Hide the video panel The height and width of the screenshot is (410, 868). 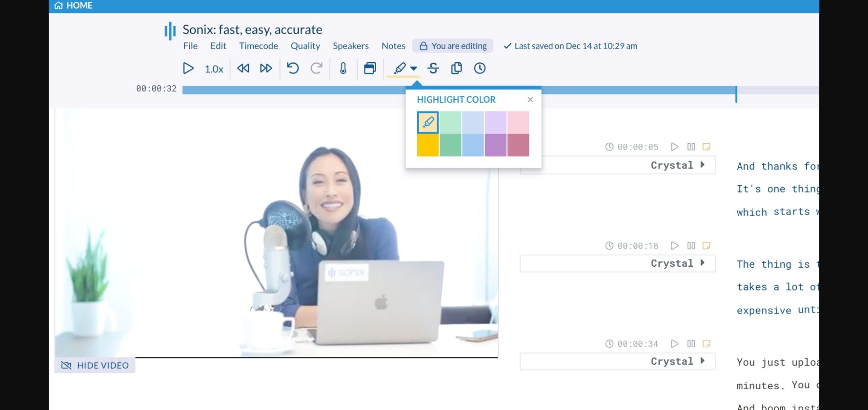95,366
